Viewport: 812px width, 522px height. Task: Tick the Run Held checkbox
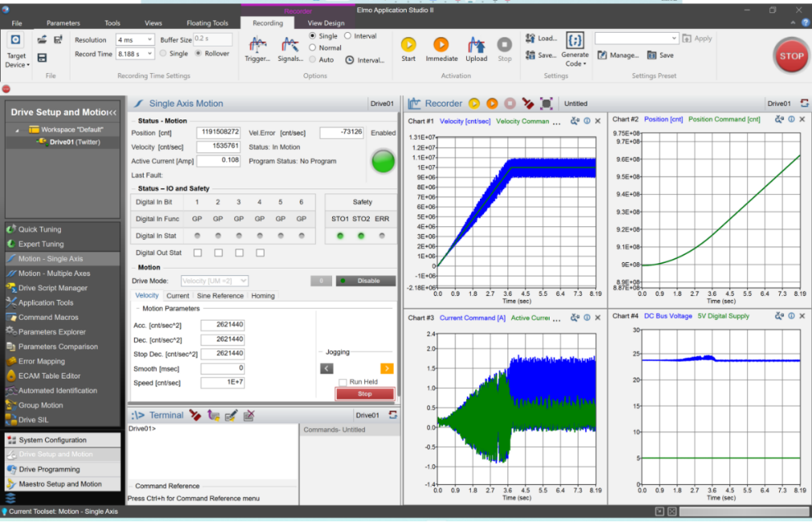pos(343,382)
